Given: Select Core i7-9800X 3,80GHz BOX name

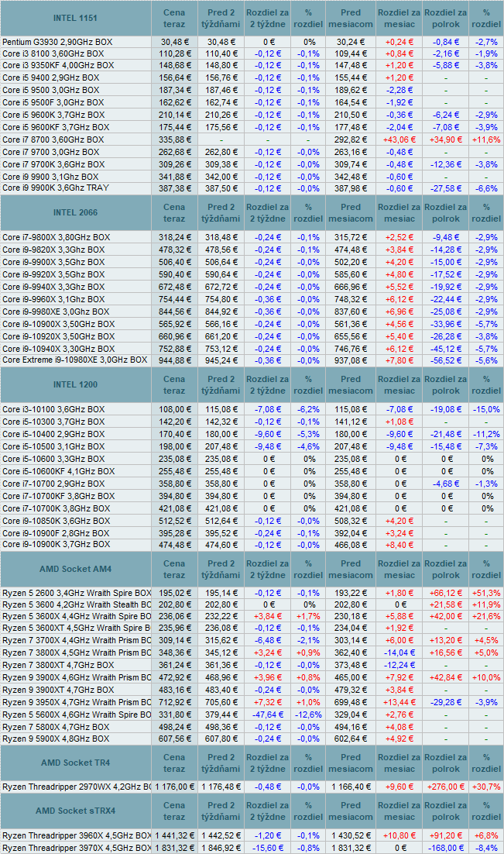Looking at the screenshot, I should (56, 237).
